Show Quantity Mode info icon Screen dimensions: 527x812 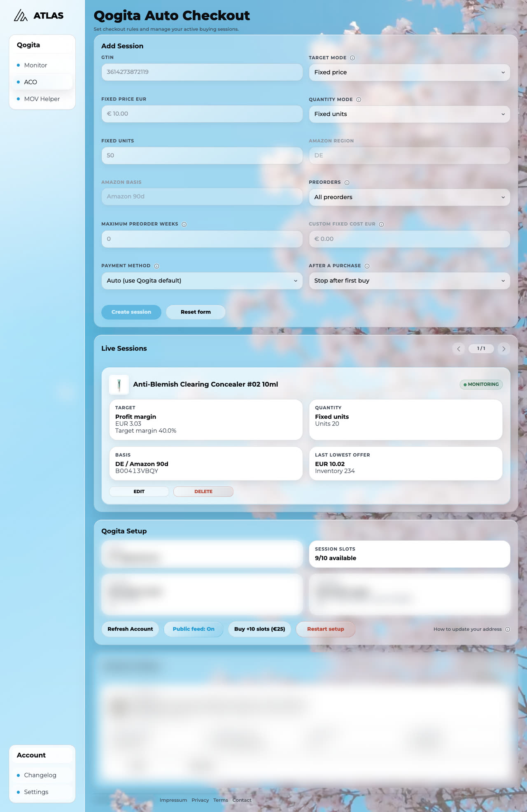(x=359, y=100)
